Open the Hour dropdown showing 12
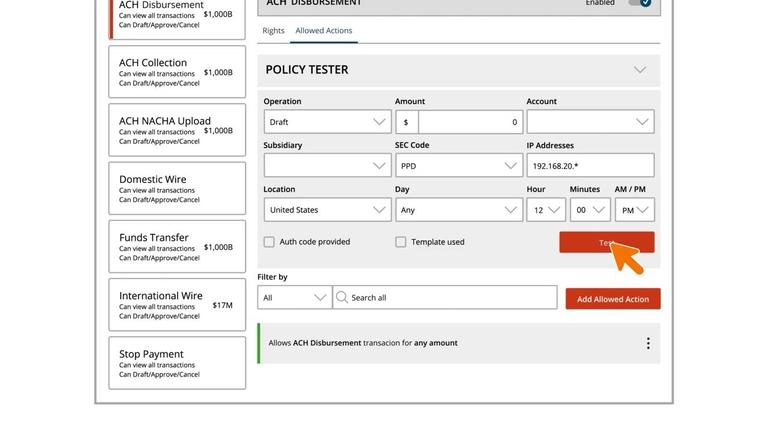Viewport: 768px width, 432px height. (x=546, y=210)
